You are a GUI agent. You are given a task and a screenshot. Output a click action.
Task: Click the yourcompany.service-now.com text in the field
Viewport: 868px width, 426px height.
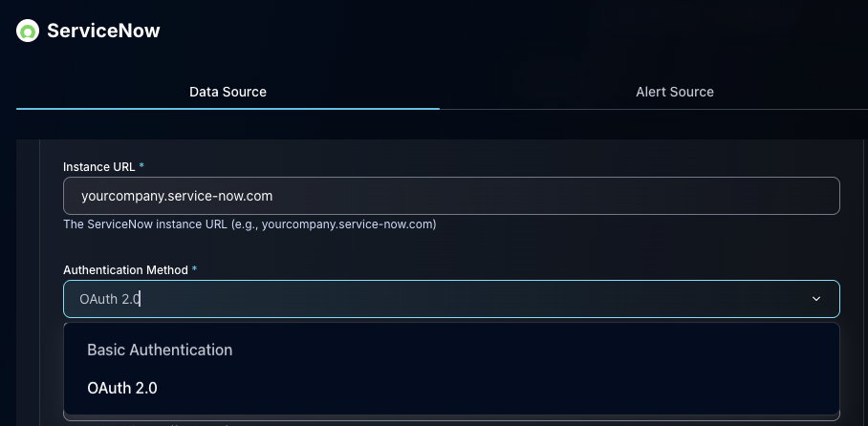[x=177, y=196]
